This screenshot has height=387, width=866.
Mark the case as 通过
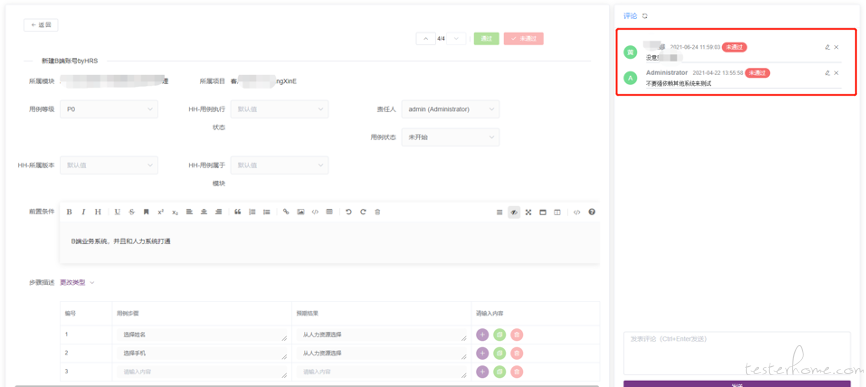click(x=486, y=39)
